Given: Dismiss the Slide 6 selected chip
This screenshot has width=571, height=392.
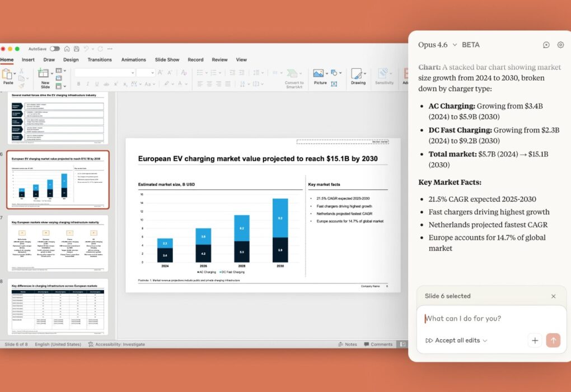Looking at the screenshot, I should [553, 296].
